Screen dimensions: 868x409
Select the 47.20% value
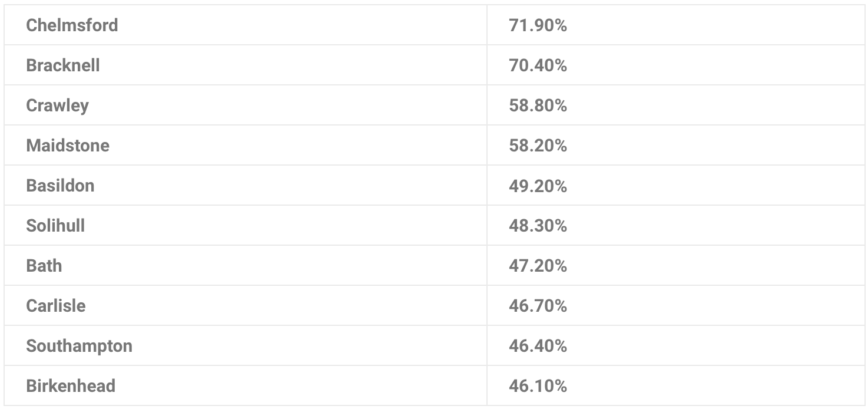(x=538, y=266)
